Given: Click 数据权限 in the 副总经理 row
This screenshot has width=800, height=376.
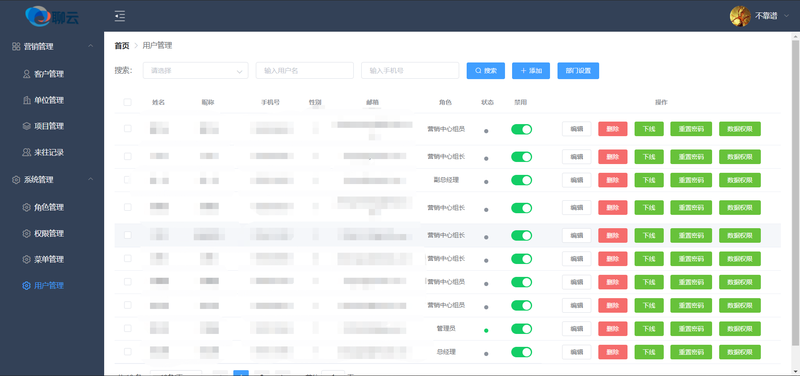Looking at the screenshot, I should point(740,180).
